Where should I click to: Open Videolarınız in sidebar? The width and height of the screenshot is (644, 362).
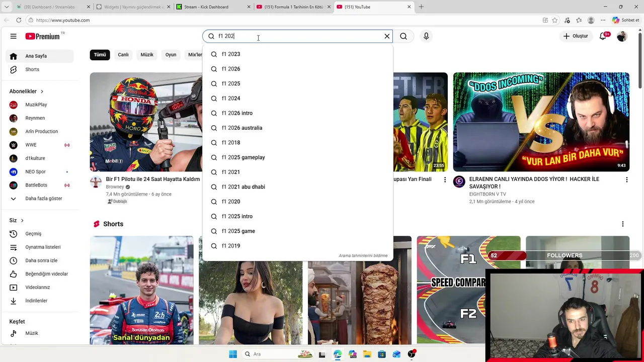[40, 287]
